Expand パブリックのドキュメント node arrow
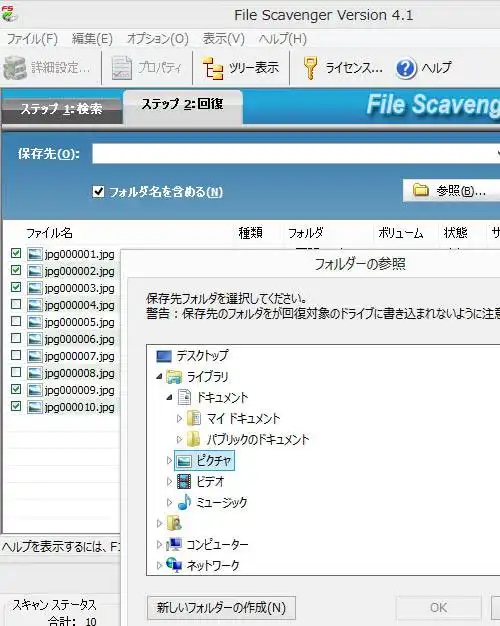Image resolution: width=500 pixels, height=626 pixels. pos(179,439)
